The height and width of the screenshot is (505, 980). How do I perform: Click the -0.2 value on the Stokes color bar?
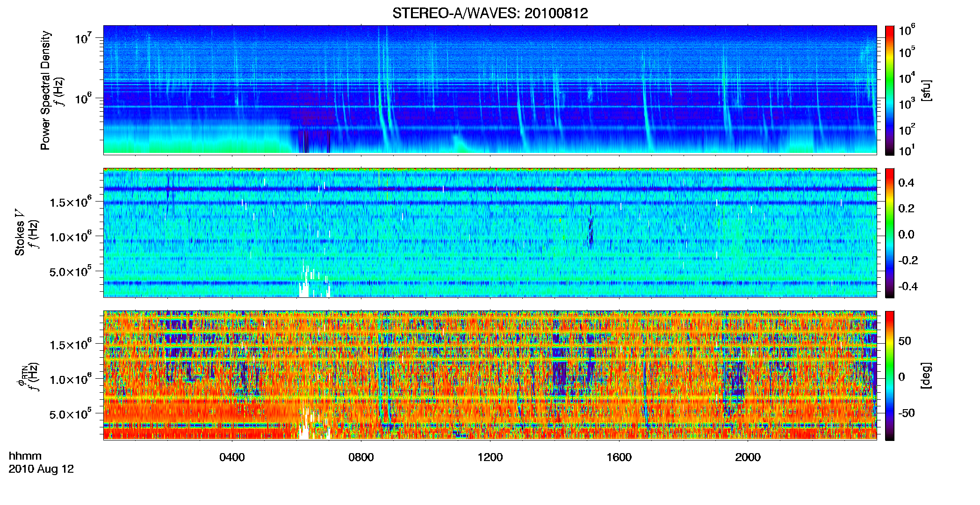point(908,260)
